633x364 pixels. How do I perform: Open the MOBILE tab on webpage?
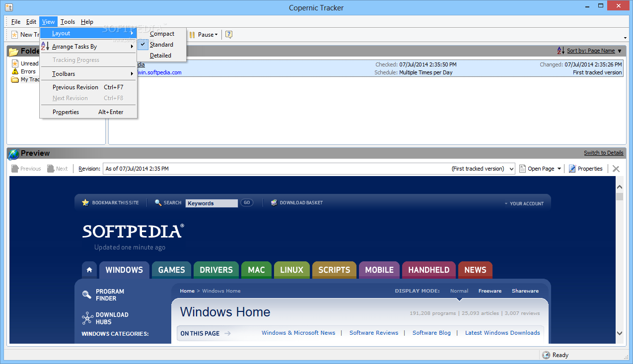click(379, 270)
